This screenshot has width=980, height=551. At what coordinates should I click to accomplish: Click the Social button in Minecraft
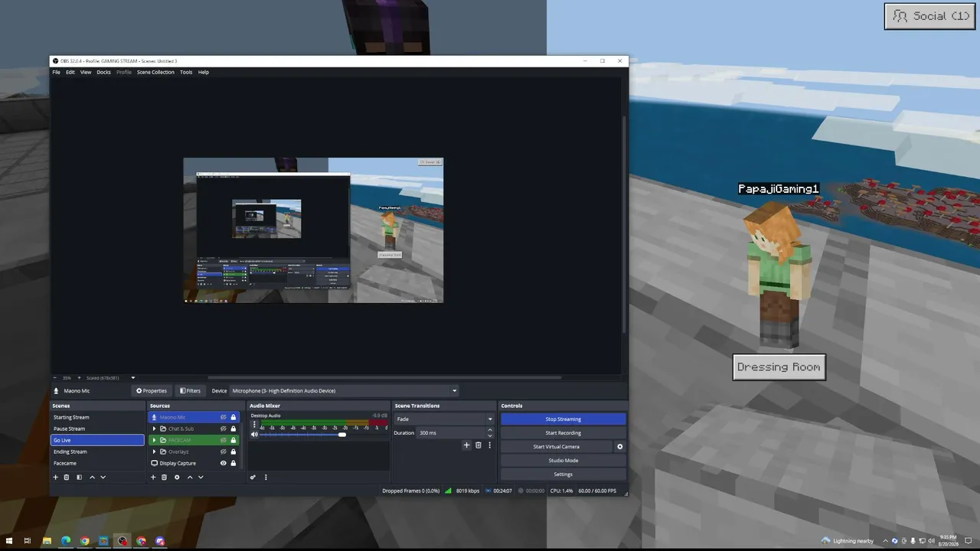[932, 16]
